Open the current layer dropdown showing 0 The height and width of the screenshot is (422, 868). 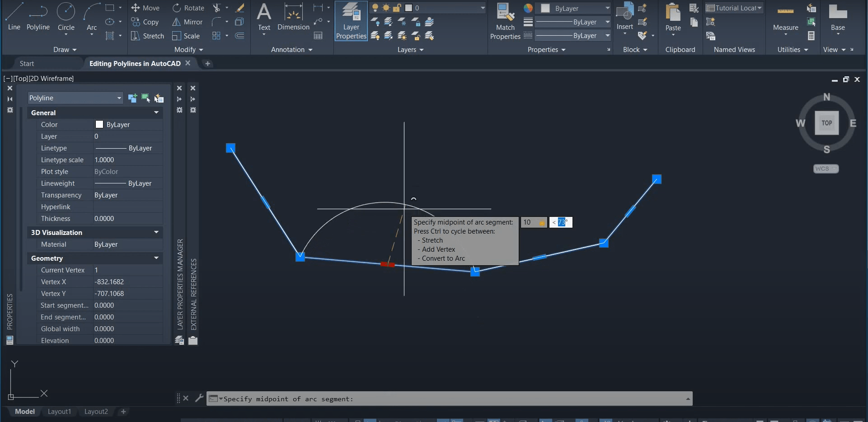click(483, 8)
